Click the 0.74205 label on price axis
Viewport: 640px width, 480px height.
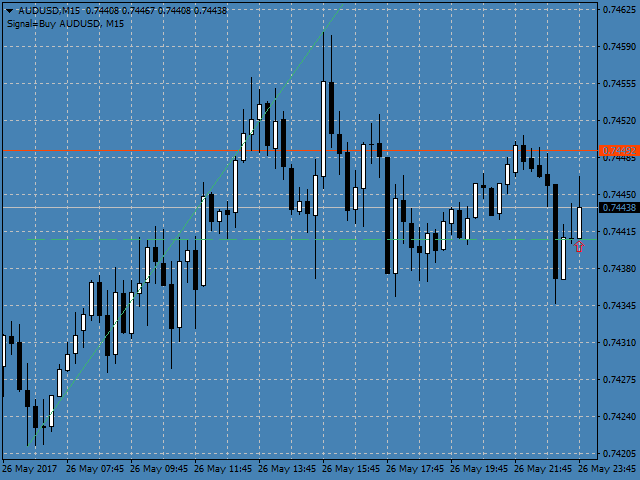620,453
